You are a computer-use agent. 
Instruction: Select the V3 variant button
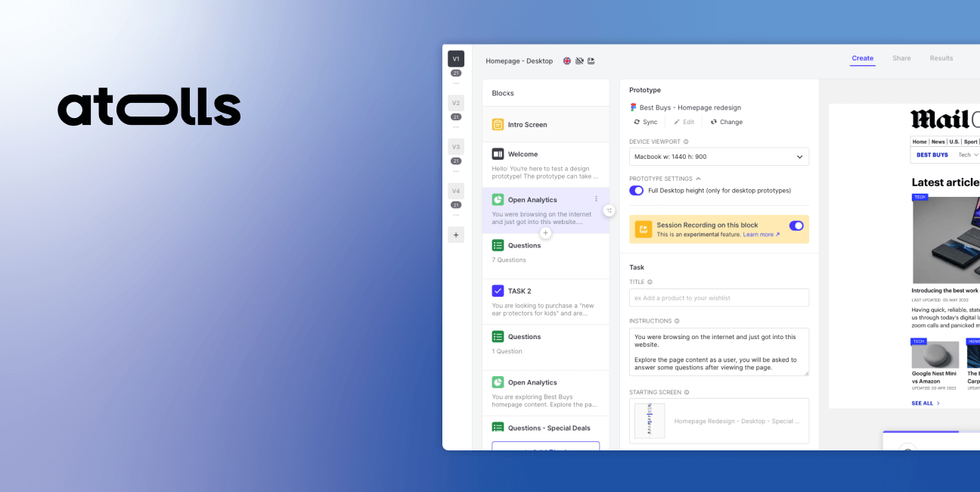pos(456,147)
